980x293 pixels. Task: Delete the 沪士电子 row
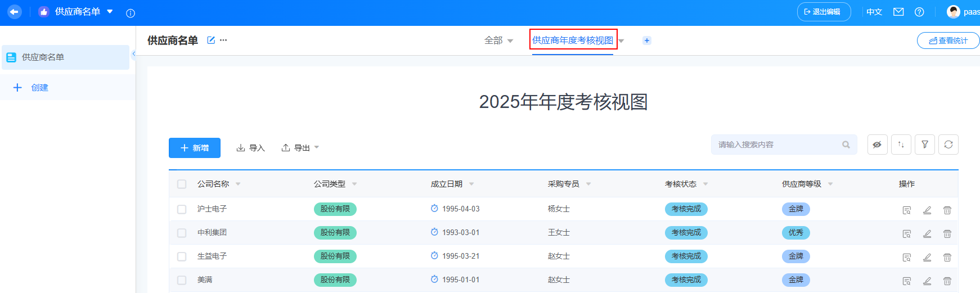tap(947, 210)
